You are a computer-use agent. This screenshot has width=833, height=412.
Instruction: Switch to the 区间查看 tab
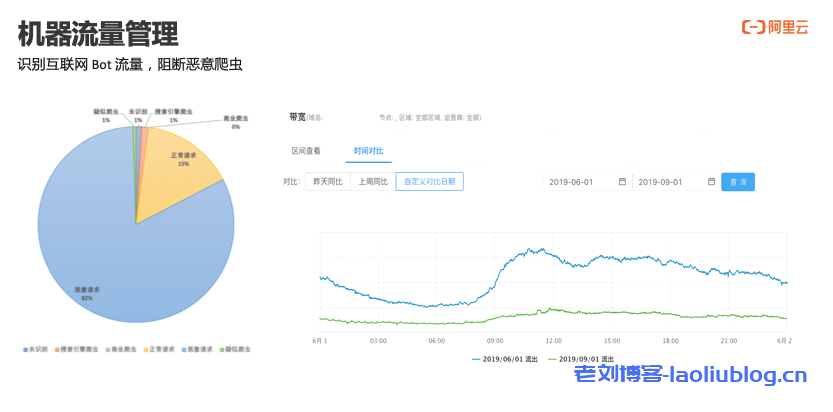[x=306, y=151]
